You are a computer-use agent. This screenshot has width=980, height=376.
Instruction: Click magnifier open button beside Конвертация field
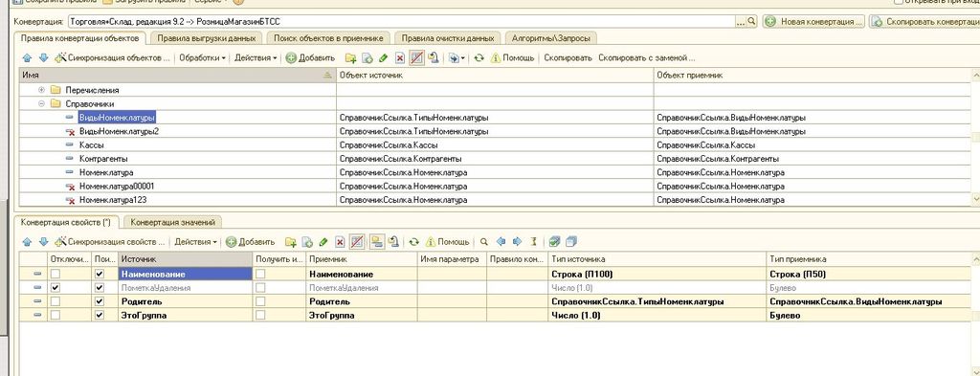click(751, 21)
